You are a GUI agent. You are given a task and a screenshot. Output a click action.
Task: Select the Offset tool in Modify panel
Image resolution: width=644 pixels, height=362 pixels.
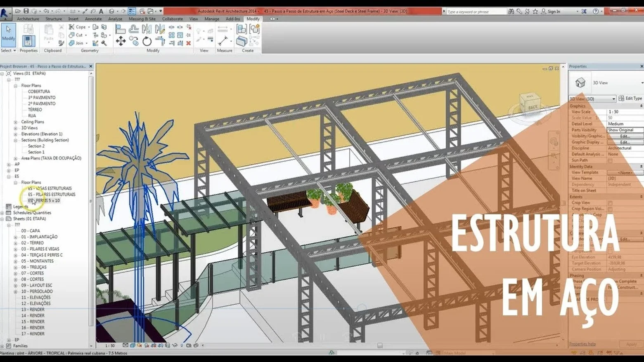[x=134, y=29]
